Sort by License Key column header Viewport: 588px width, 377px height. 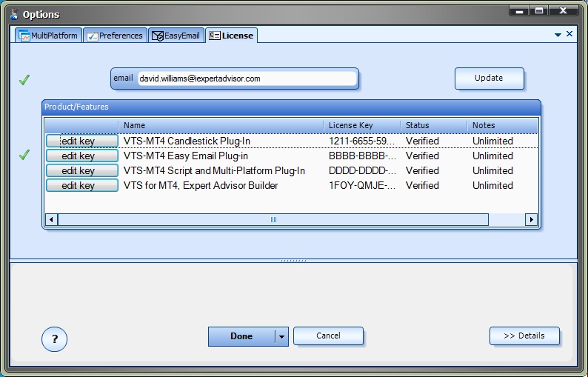click(x=362, y=125)
